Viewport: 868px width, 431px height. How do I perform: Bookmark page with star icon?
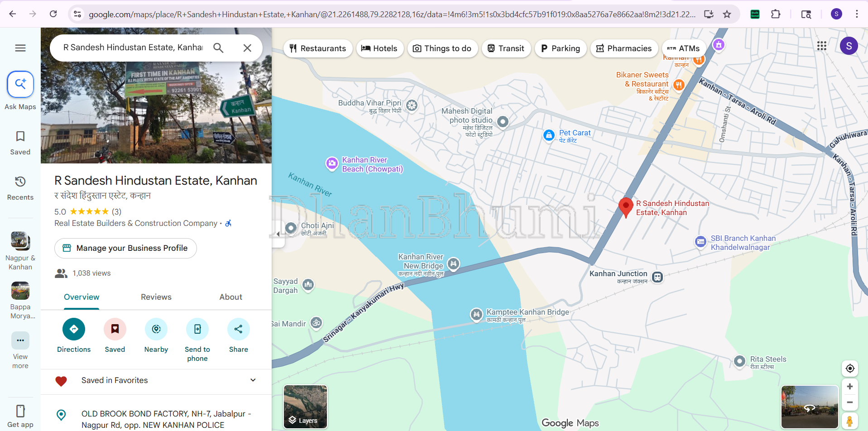click(x=727, y=14)
